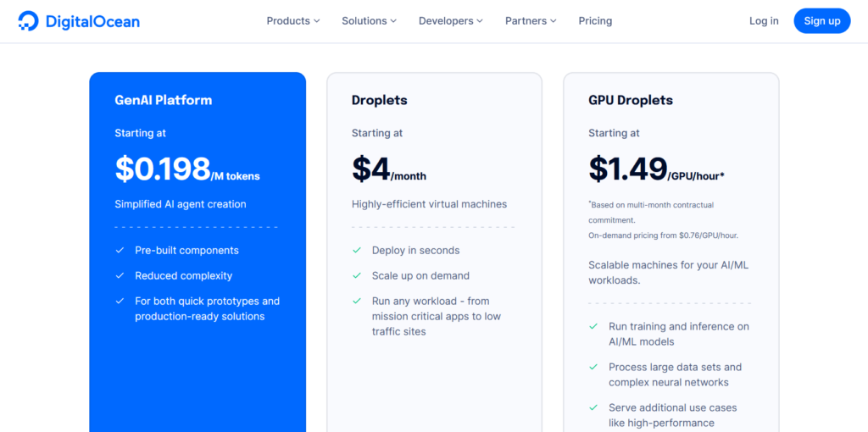The image size is (868, 432).
Task: Click checkmark beside Run training and inference
Action: (593, 327)
